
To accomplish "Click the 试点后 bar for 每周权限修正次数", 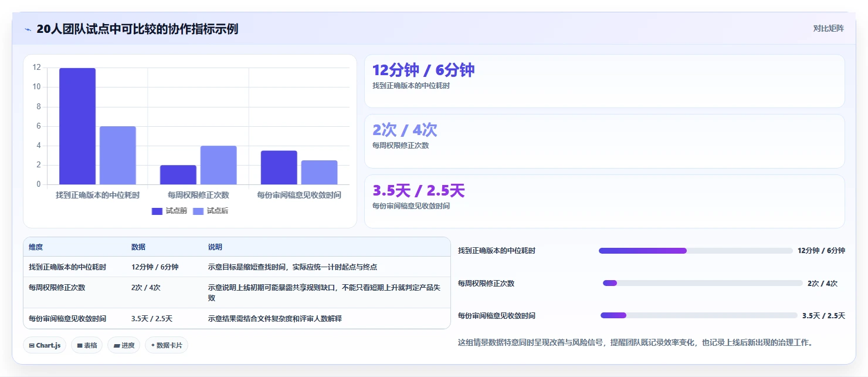I will click(x=219, y=165).
